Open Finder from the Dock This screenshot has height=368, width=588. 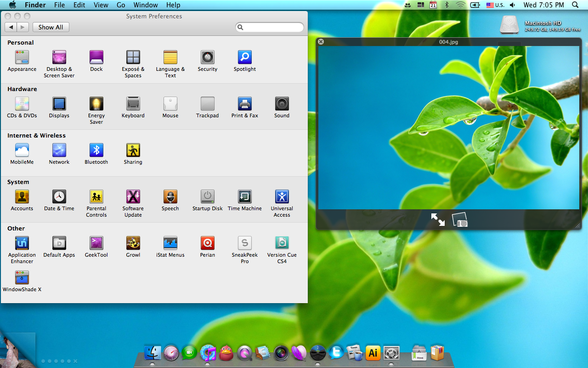153,352
